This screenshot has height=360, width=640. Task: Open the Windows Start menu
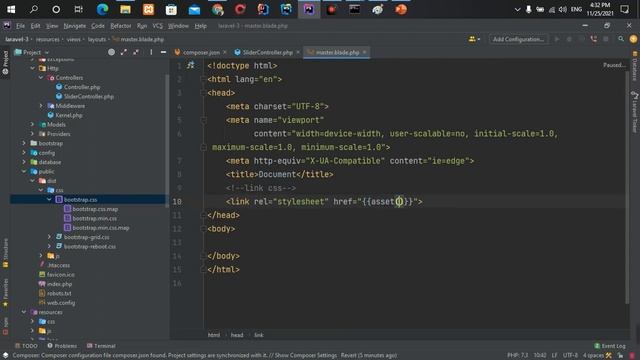(11, 9)
